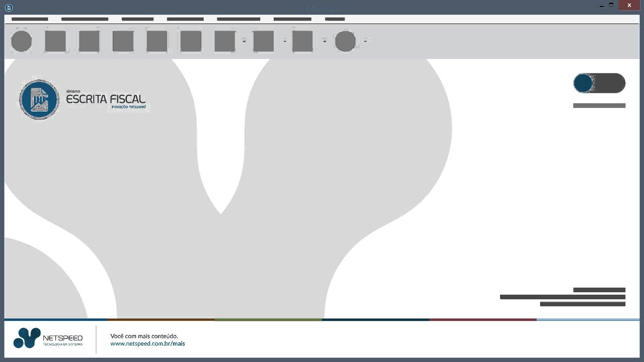The width and height of the screenshot is (644, 362).
Task: Click the application icon in the title bar
Action: click(9, 7)
